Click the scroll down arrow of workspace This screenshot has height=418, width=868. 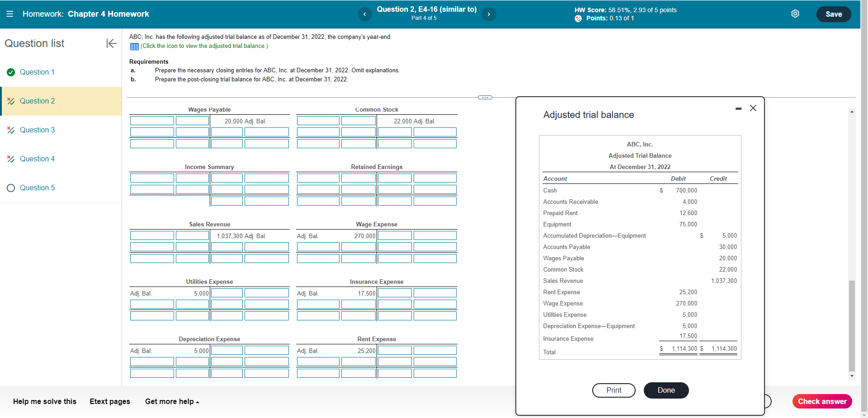[852, 376]
